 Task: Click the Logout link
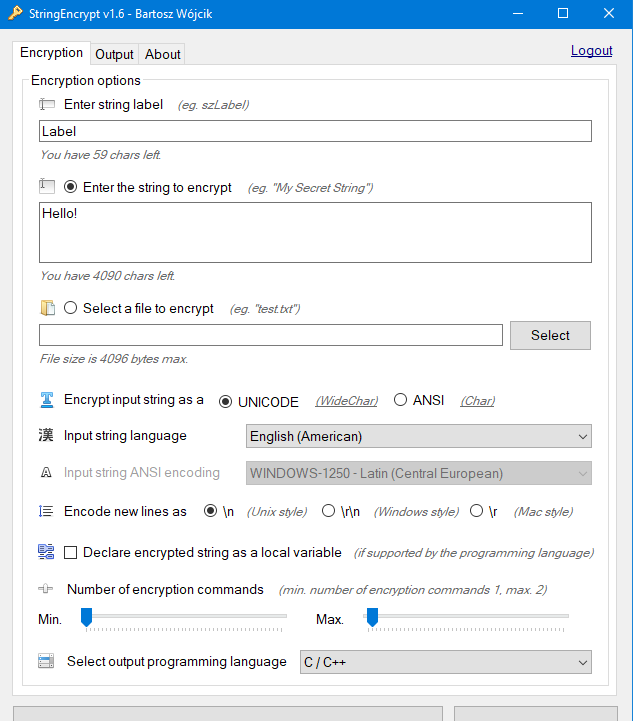[591, 50]
